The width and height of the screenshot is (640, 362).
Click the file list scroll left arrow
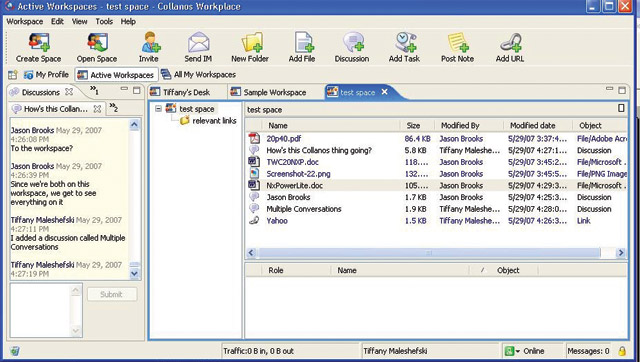point(251,253)
